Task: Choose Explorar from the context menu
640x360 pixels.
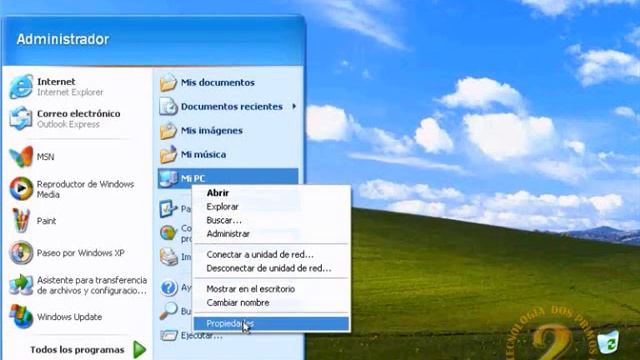Action: pos(222,207)
